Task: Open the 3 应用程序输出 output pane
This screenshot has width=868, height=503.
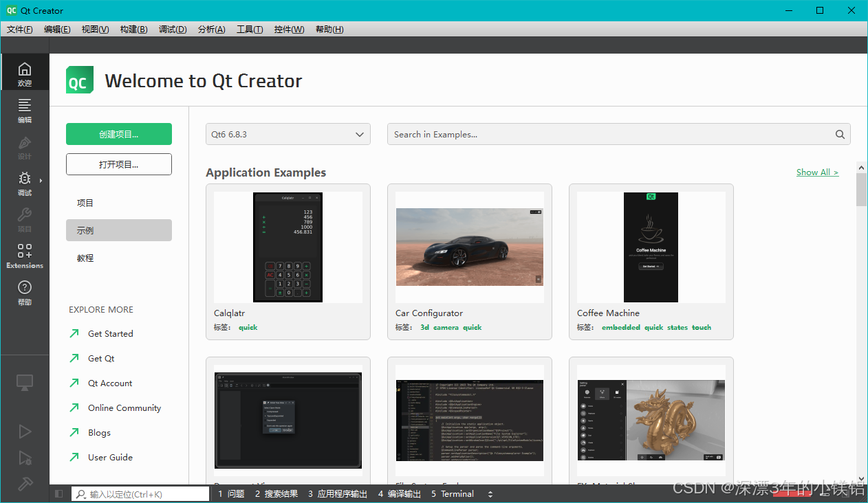Action: coord(338,493)
